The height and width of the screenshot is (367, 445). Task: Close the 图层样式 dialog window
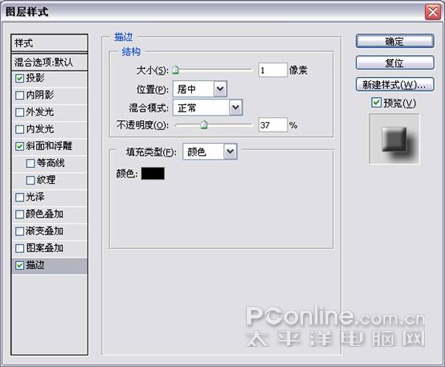click(433, 13)
